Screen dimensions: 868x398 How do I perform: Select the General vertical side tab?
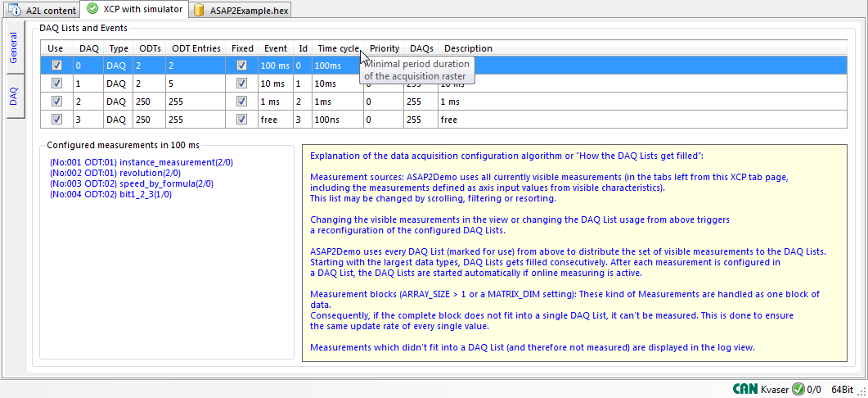point(14,48)
